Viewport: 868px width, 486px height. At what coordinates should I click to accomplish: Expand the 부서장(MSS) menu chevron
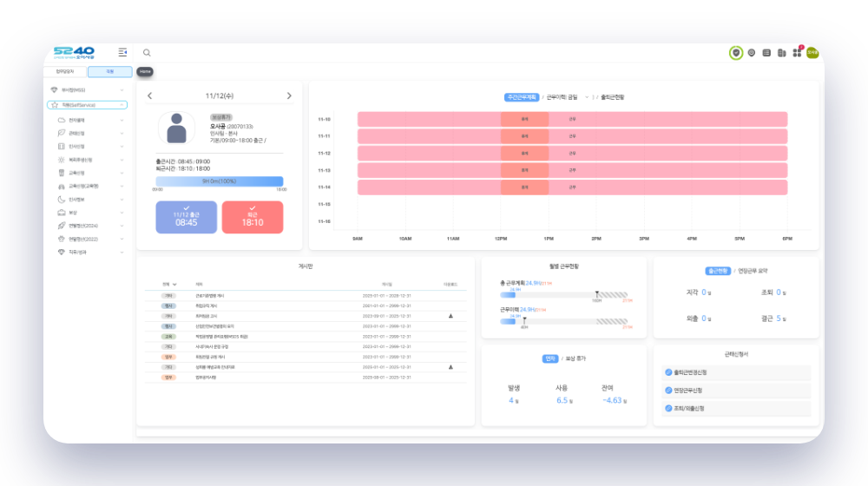point(122,89)
